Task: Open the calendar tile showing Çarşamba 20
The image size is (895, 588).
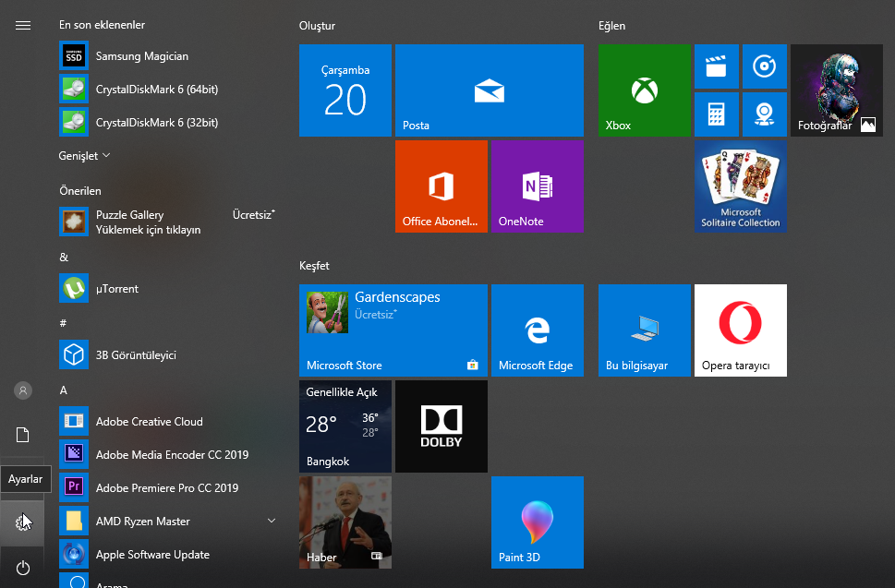Action: click(345, 90)
